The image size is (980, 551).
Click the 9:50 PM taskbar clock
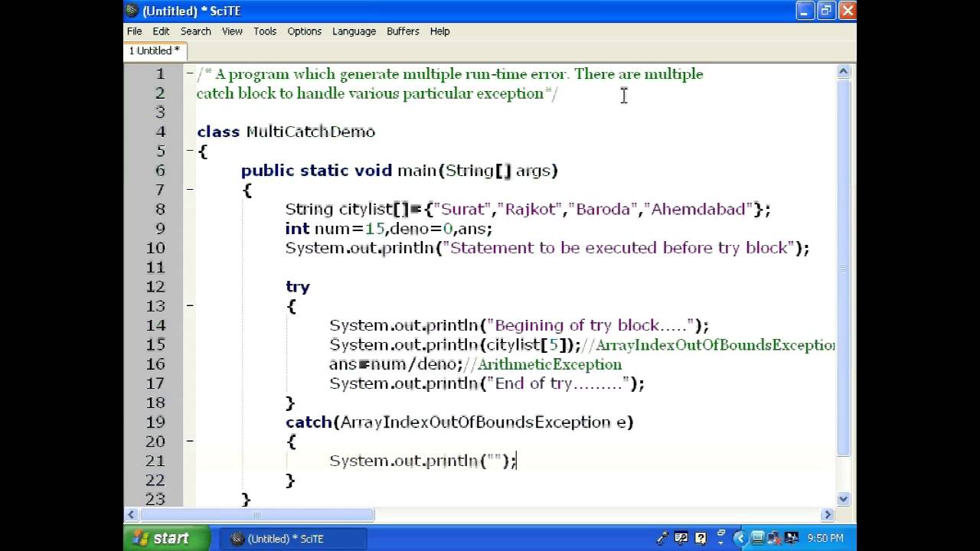tap(825, 539)
